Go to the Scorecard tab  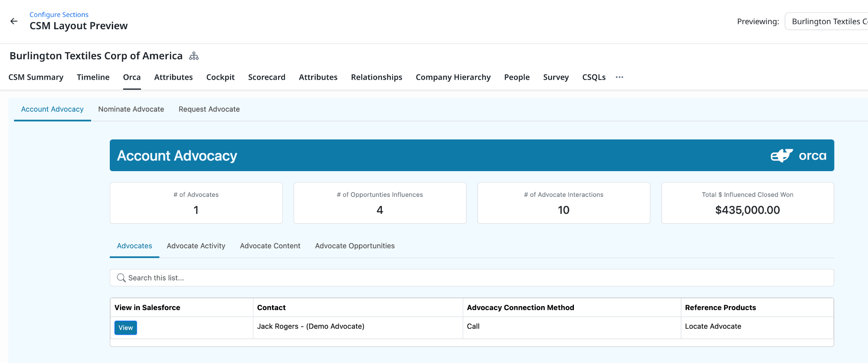point(267,77)
